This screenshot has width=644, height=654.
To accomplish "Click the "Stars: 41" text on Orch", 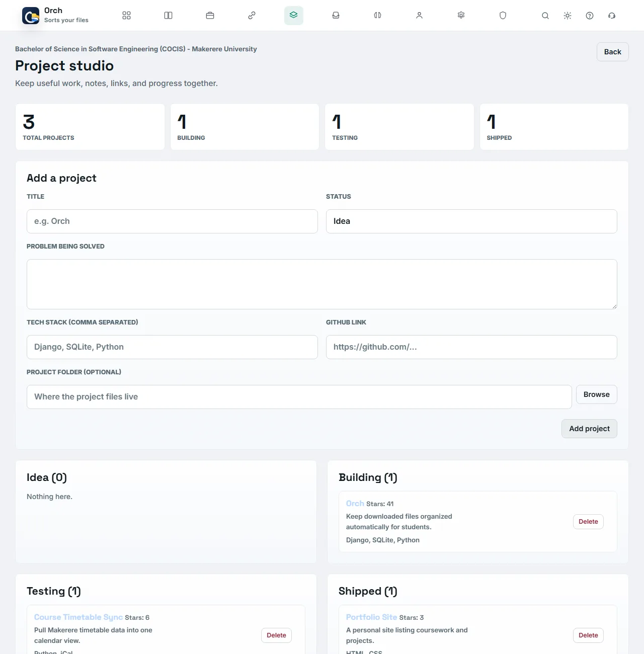I will [x=380, y=504].
